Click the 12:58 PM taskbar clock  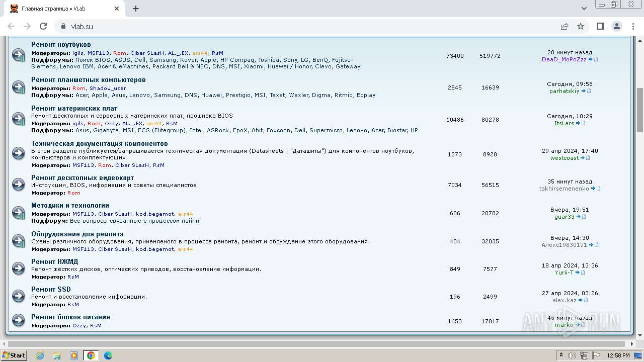618,355
